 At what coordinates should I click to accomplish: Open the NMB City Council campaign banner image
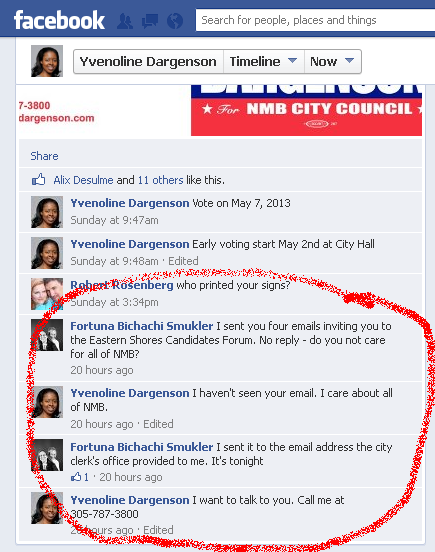(306, 110)
